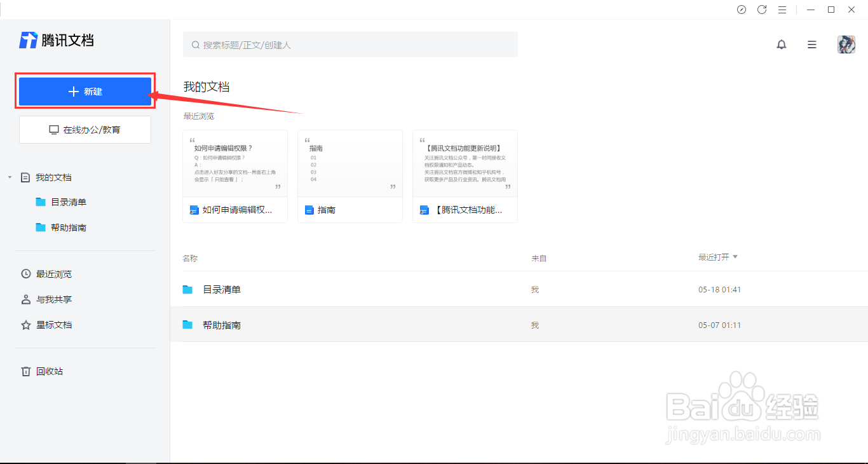The width and height of the screenshot is (868, 464).
Task: Click the 05-07 01:11 date cell
Action: click(x=719, y=325)
